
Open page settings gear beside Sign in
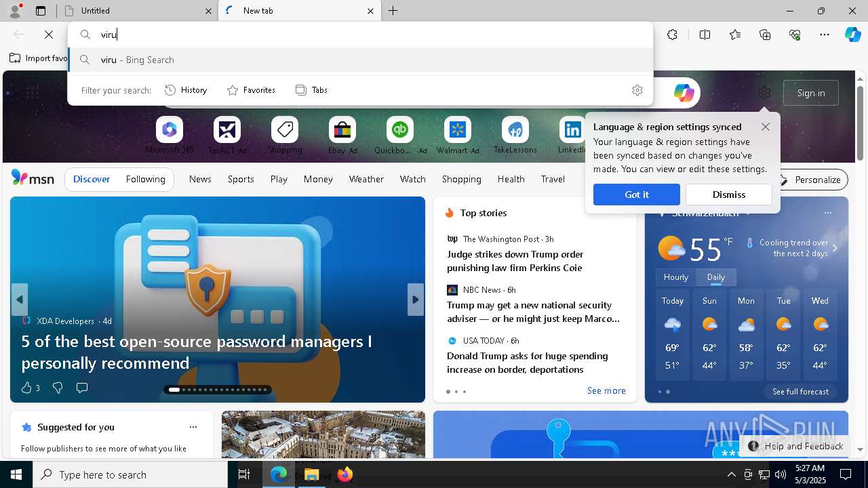764,93
